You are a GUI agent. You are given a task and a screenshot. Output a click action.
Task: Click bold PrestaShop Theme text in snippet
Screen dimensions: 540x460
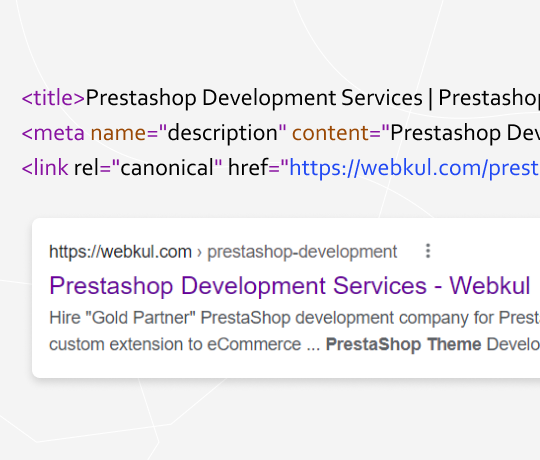(x=403, y=344)
